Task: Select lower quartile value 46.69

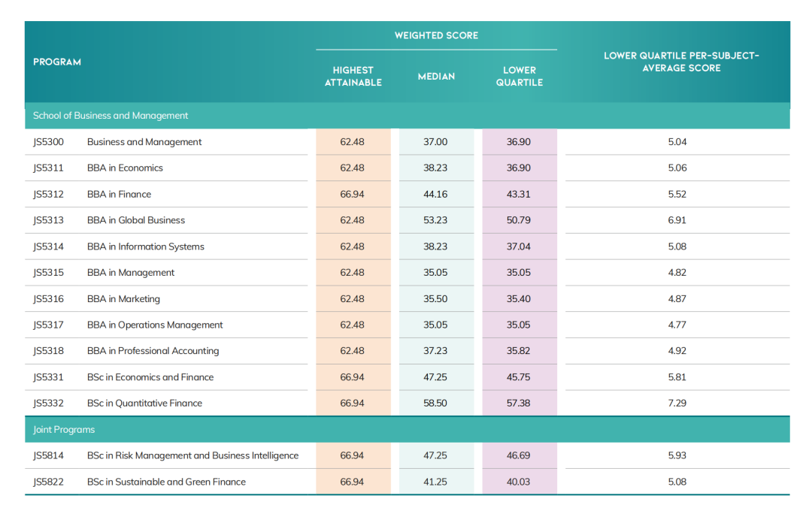Action: click(518, 455)
